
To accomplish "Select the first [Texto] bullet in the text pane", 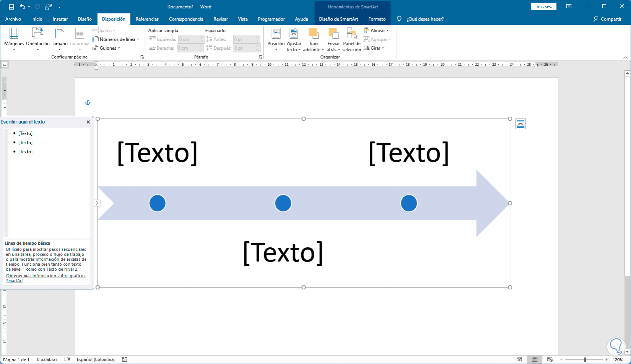I will click(x=25, y=133).
